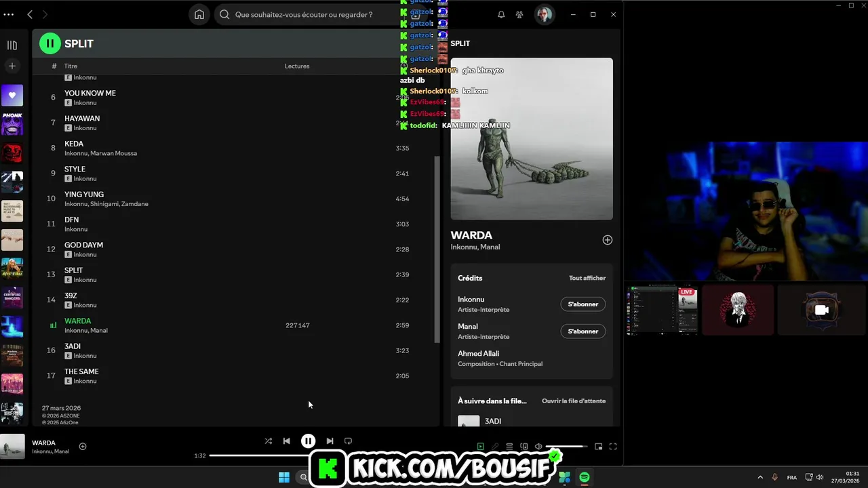Open Spotify Home
868x488 pixels.
[x=199, y=14]
